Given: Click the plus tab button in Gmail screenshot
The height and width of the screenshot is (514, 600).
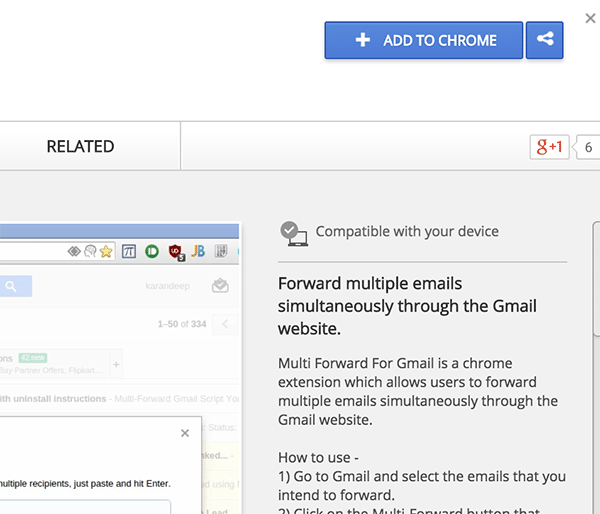Looking at the screenshot, I should click(116, 363).
